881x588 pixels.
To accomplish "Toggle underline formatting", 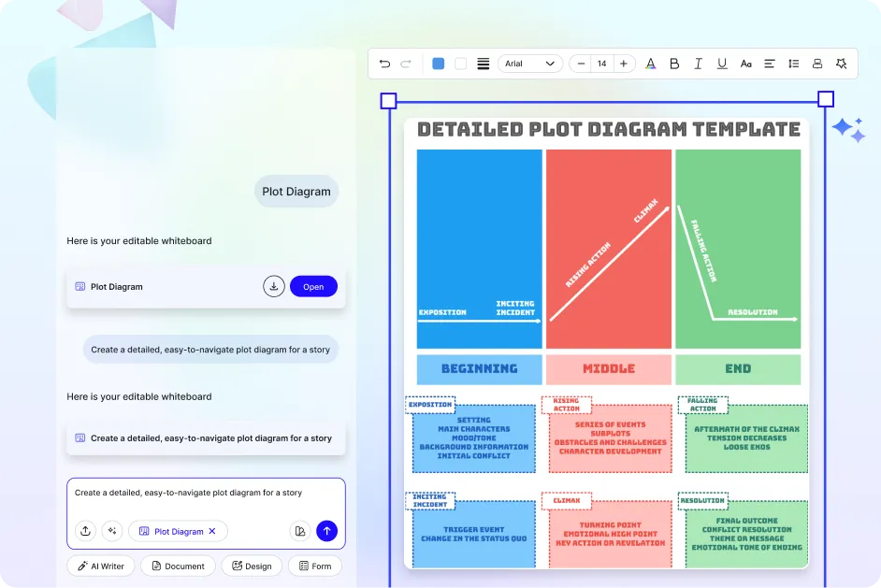I will [721, 64].
